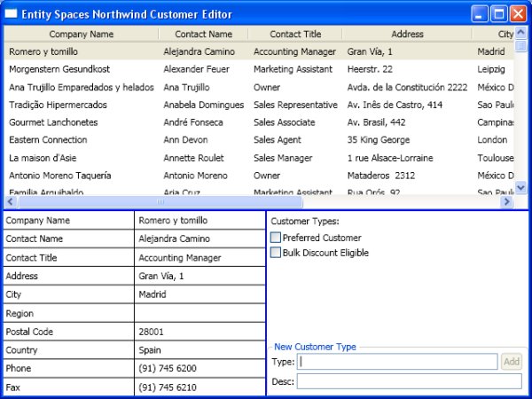Screen dimensions: 532x399
Task: Click the empty Region value field
Action: click(x=199, y=313)
